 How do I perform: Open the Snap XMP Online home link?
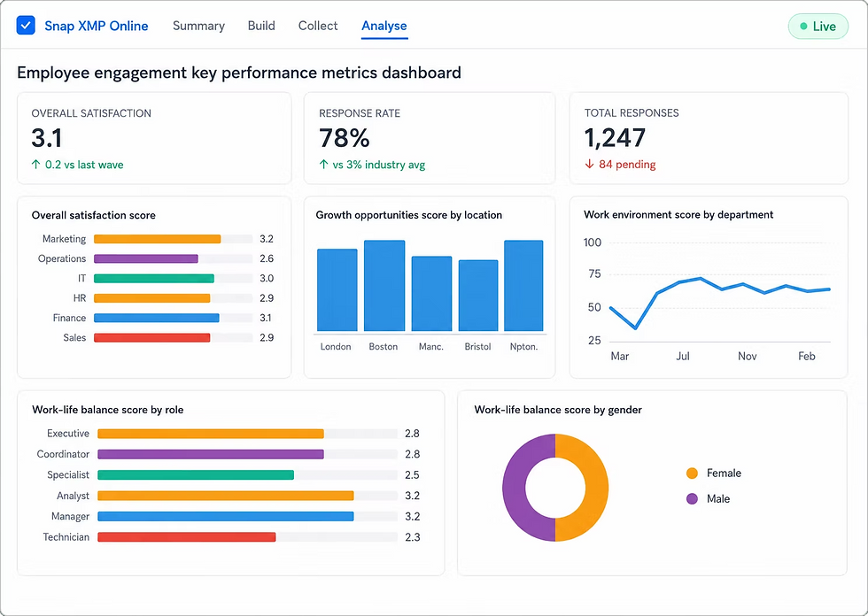coord(97,26)
